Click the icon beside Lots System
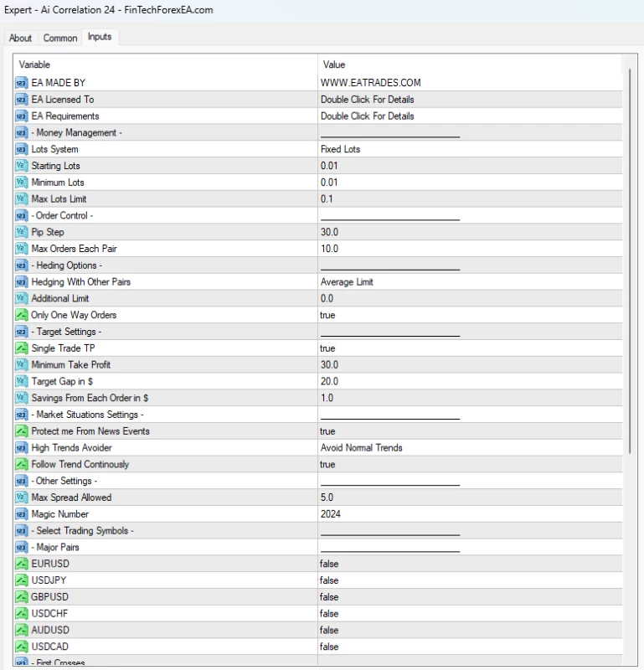Image resolution: width=644 pixels, height=670 pixels. 22,149
